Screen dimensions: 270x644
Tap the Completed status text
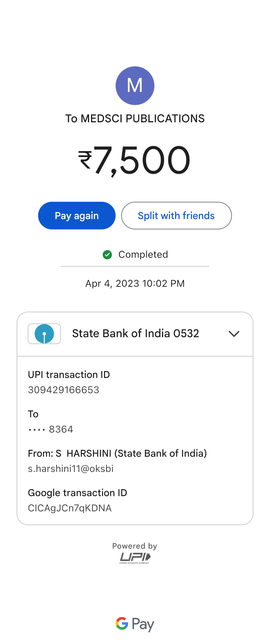coord(143,255)
